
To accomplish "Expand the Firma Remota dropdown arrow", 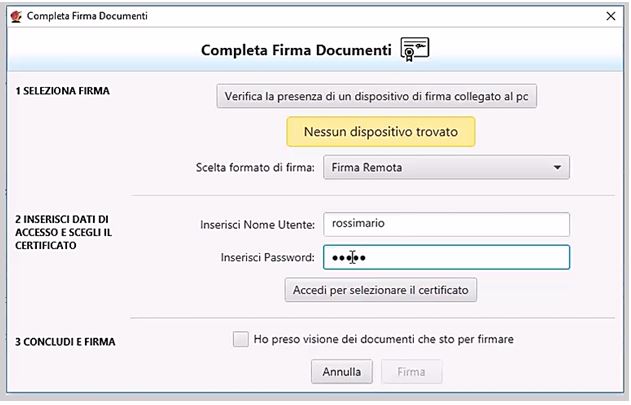I will (x=556, y=168).
